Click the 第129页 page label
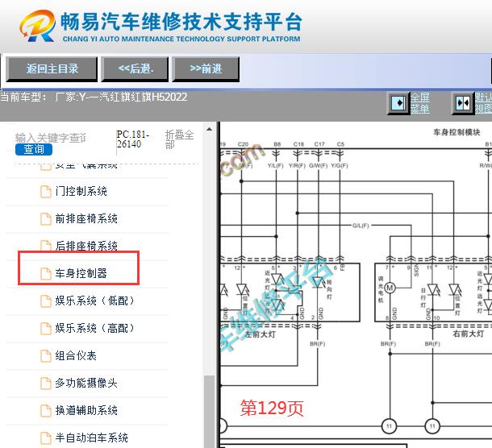This screenshot has height=448, width=492. point(272,409)
